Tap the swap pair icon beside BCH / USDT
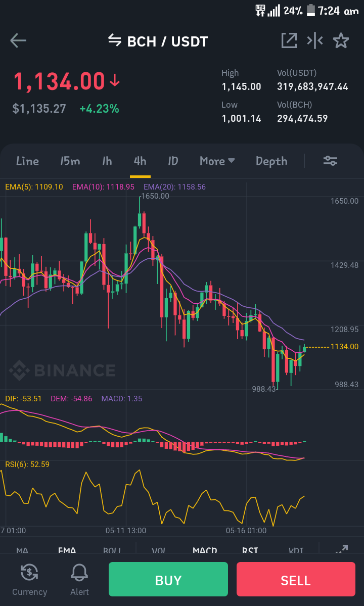Viewport: 364px width, 606px height. 115,40
